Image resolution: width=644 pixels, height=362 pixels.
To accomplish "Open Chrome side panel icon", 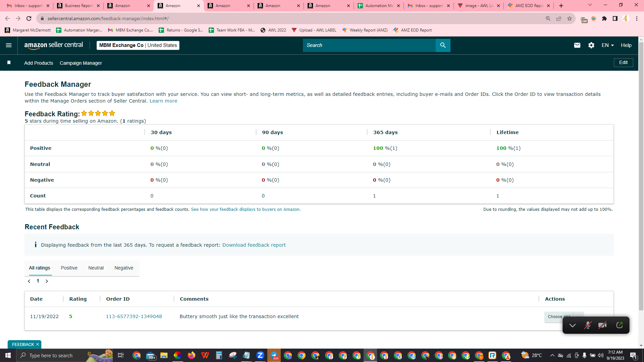I will [x=615, y=18].
